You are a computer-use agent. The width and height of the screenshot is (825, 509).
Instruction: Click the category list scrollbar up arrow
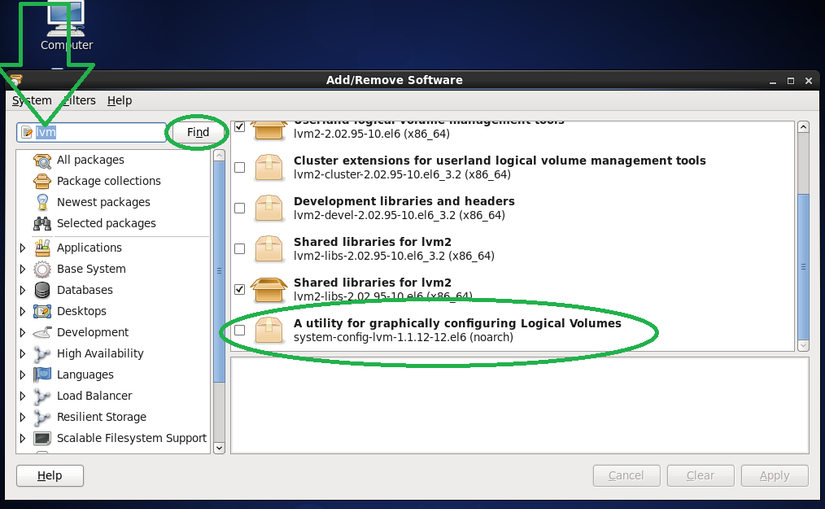219,155
